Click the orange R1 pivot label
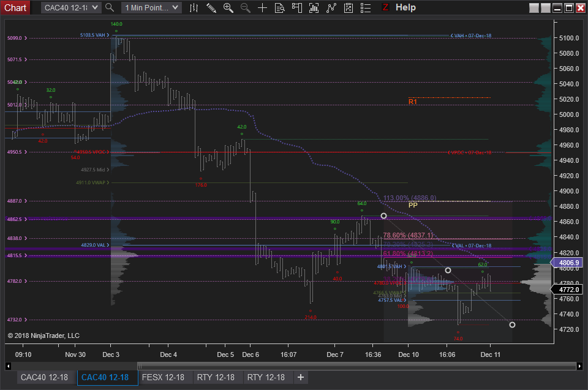Screen dimensions: 588x390 412,102
